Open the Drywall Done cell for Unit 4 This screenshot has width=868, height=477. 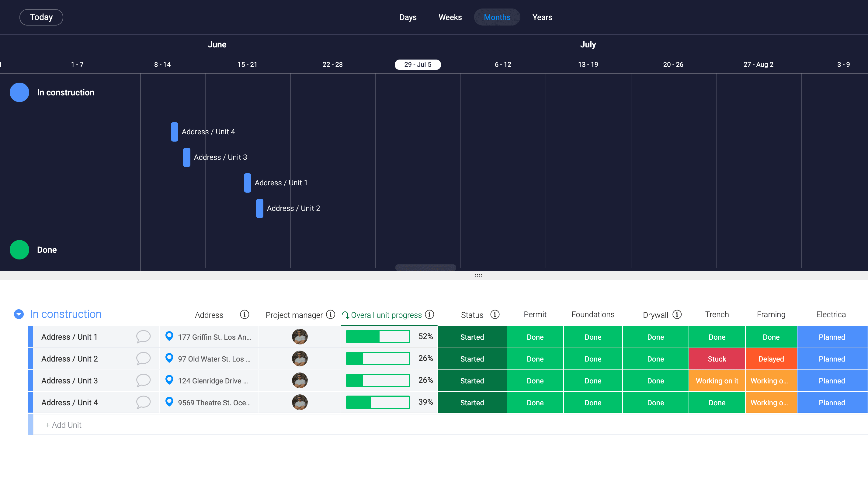[655, 403]
